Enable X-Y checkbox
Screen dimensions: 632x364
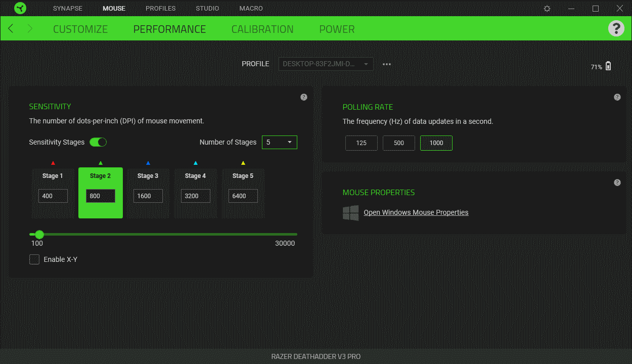coord(34,259)
